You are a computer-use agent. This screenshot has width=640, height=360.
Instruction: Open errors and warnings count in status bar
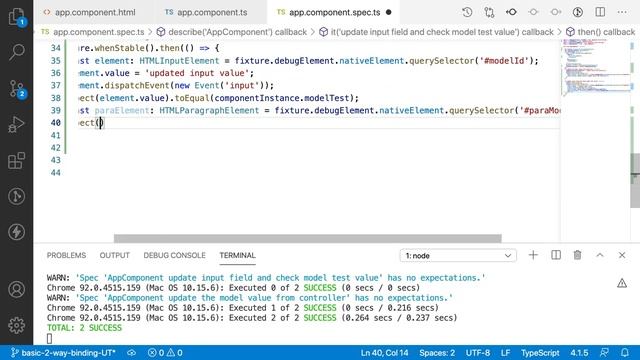(x=165, y=353)
